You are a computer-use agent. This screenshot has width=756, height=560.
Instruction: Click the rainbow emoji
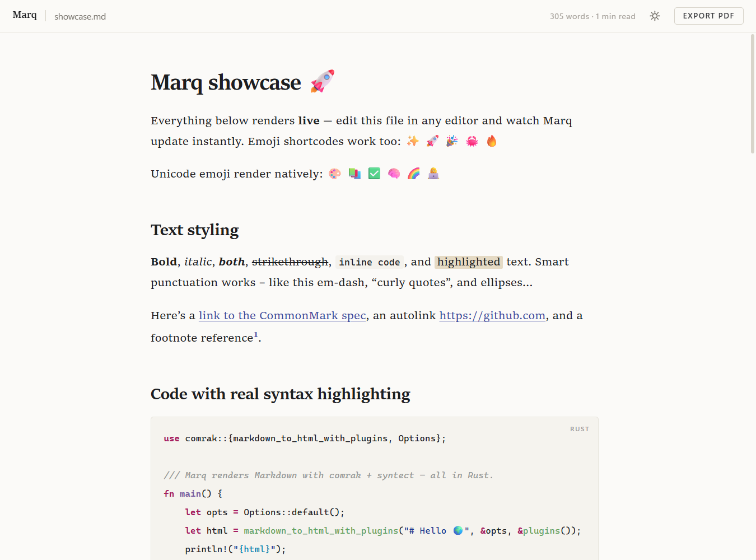pyautogui.click(x=414, y=174)
